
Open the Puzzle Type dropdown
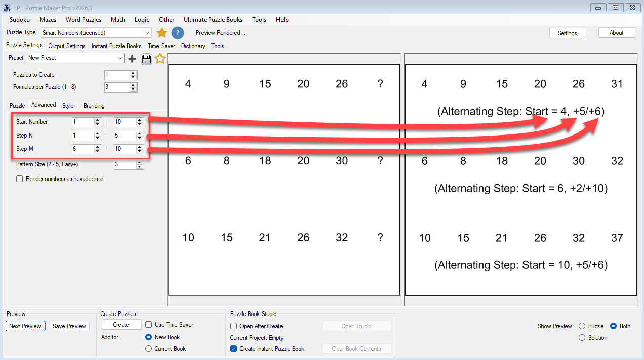tap(96, 33)
